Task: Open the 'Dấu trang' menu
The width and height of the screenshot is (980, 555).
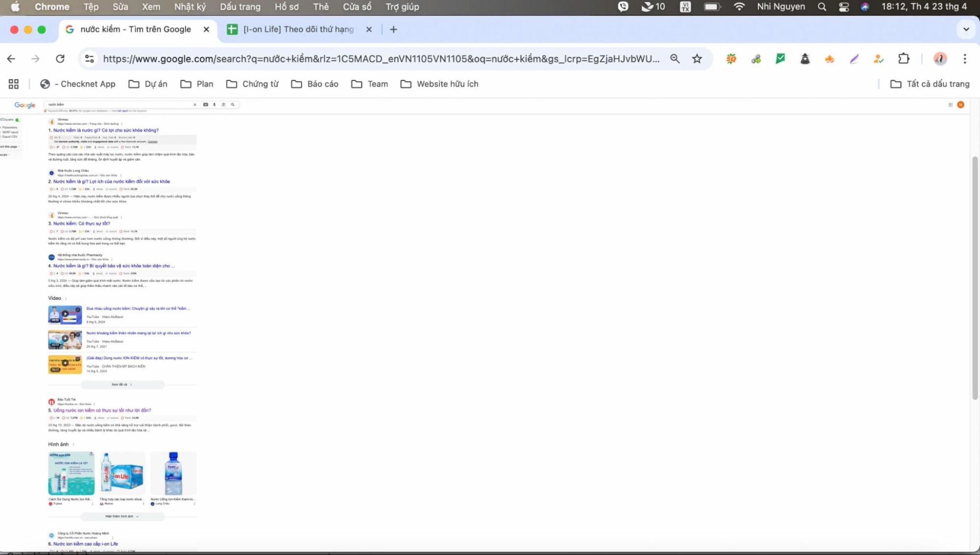Action: coord(240,7)
